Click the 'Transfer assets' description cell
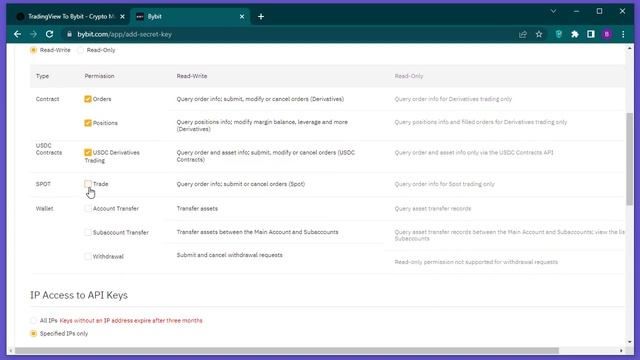This screenshot has height=360, width=640. pos(197,208)
